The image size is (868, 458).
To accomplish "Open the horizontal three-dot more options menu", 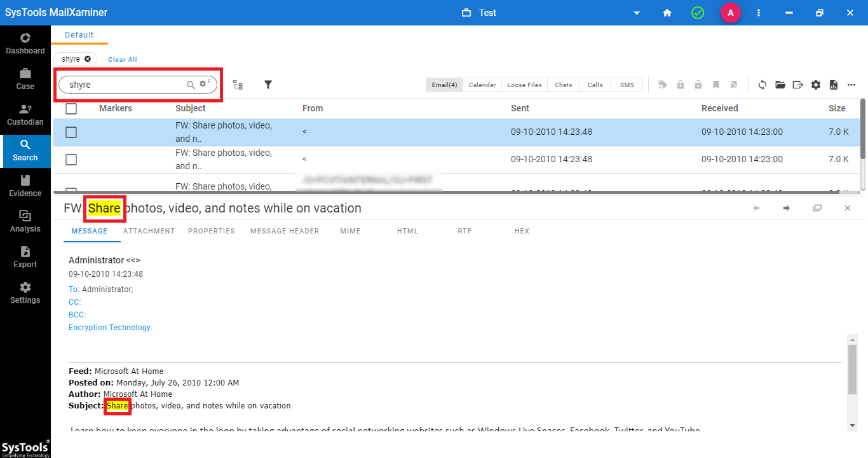I will click(851, 85).
